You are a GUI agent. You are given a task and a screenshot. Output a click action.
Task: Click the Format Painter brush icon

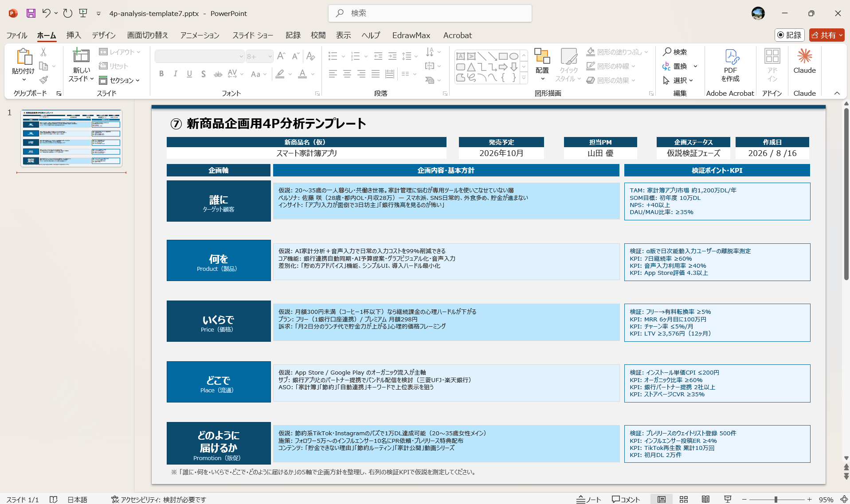[x=43, y=80]
